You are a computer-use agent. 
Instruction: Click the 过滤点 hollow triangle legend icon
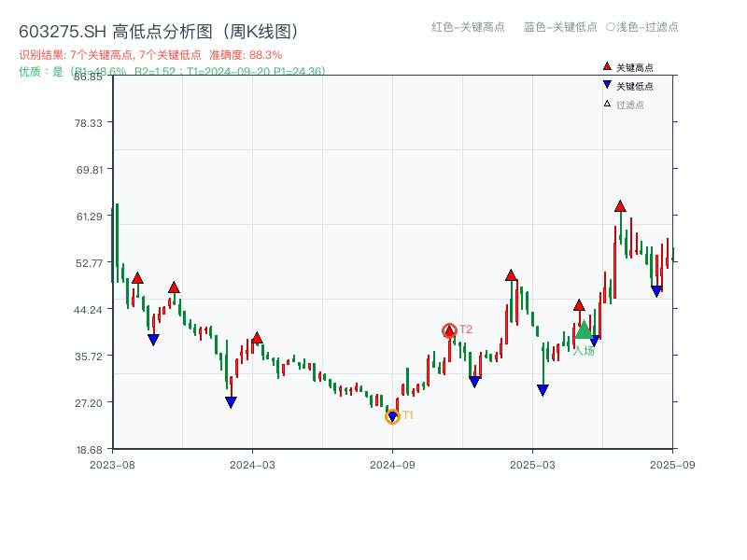coord(605,102)
